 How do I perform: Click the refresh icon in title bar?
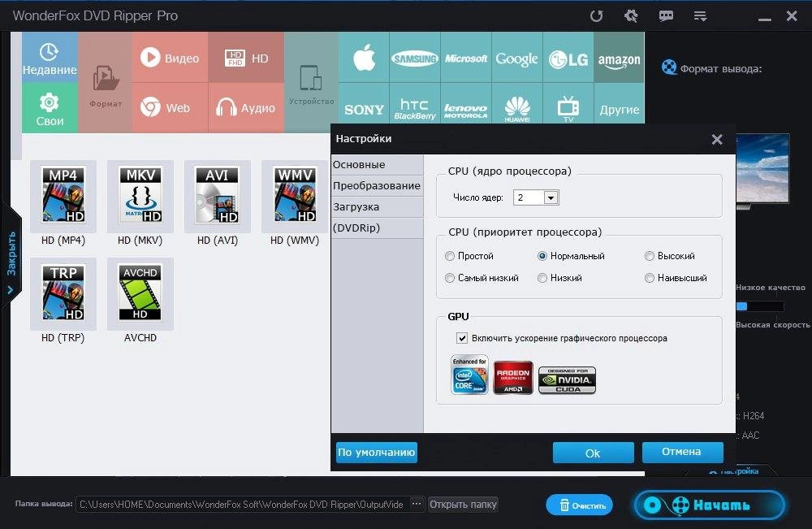pyautogui.click(x=597, y=16)
